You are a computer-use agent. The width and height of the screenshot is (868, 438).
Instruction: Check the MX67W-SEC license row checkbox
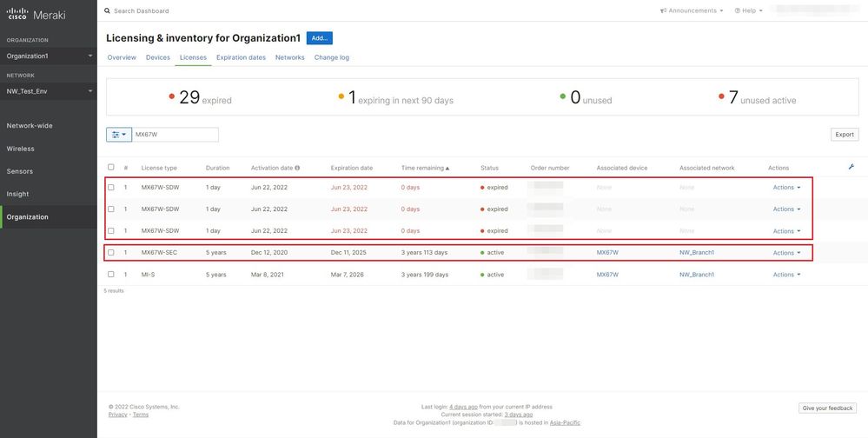click(x=110, y=253)
